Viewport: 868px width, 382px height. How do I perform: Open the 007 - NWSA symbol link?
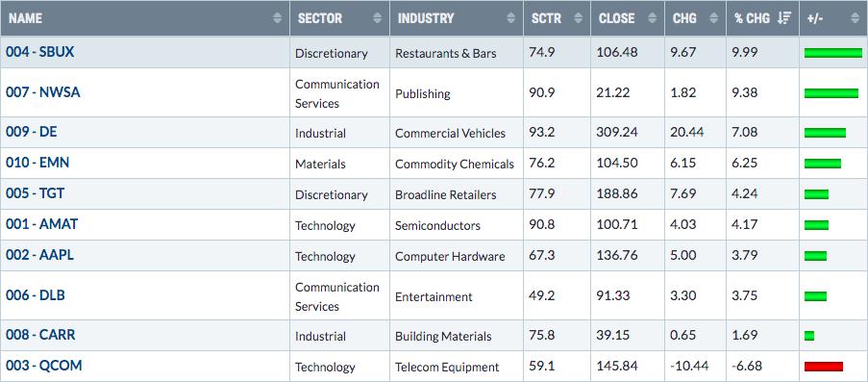(43, 92)
